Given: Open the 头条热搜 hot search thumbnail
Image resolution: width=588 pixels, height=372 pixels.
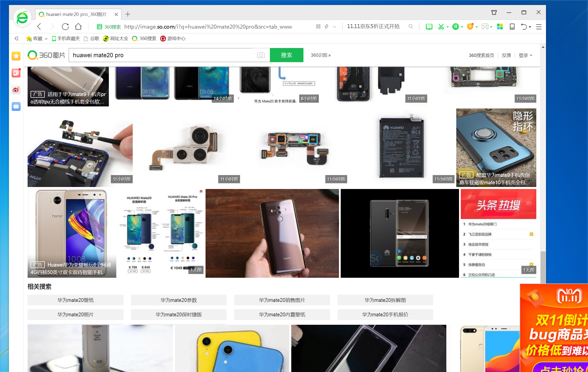Looking at the screenshot, I should click(x=498, y=233).
